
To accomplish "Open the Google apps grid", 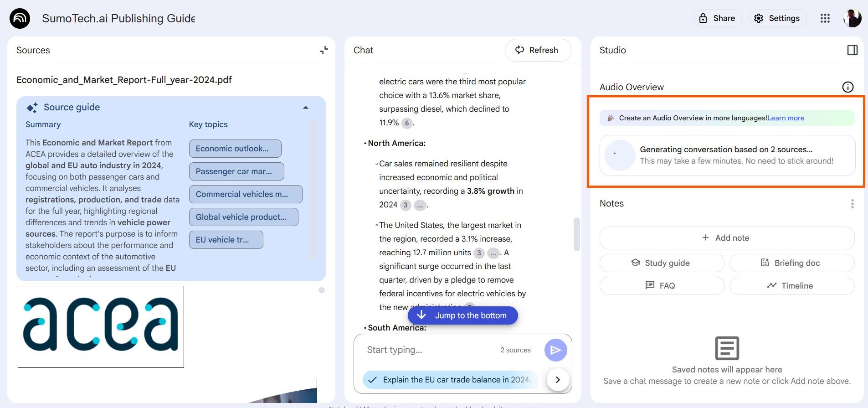I will (825, 18).
